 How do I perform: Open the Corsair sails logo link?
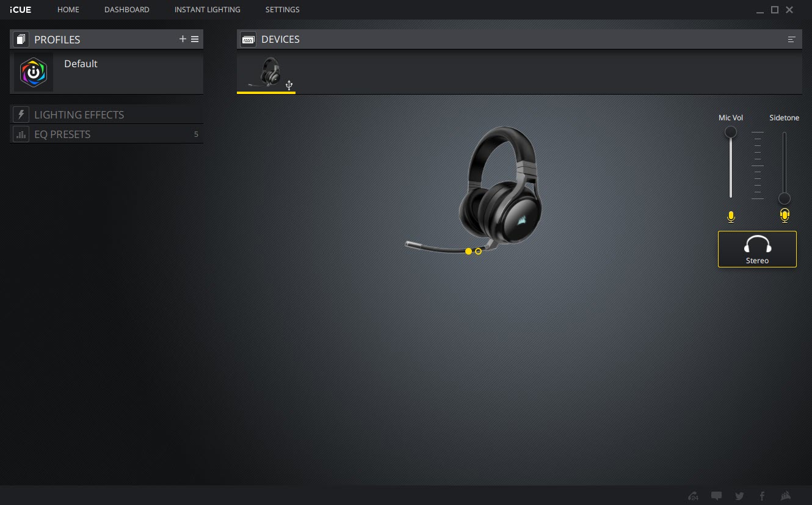coord(786,496)
